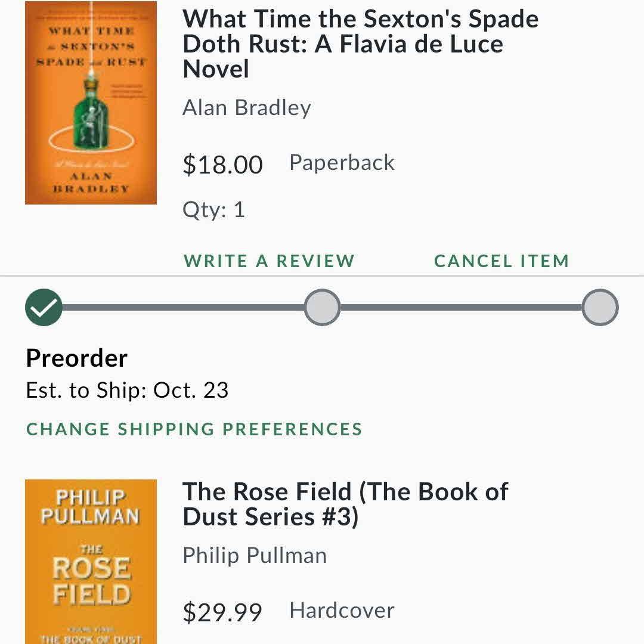Open The Rose Field cover thumbnail
This screenshot has height=644, width=644.
coord(91,562)
